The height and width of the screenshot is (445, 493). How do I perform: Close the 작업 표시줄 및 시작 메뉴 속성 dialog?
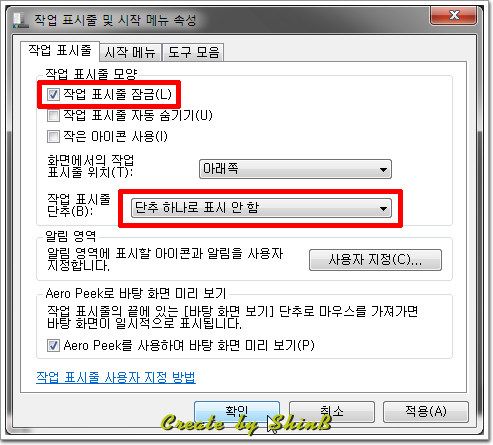(454, 15)
